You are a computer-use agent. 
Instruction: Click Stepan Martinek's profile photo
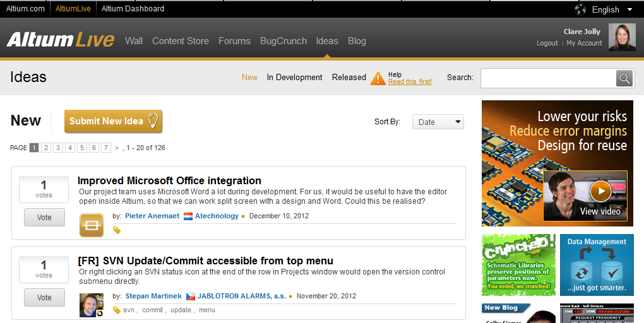click(x=92, y=305)
